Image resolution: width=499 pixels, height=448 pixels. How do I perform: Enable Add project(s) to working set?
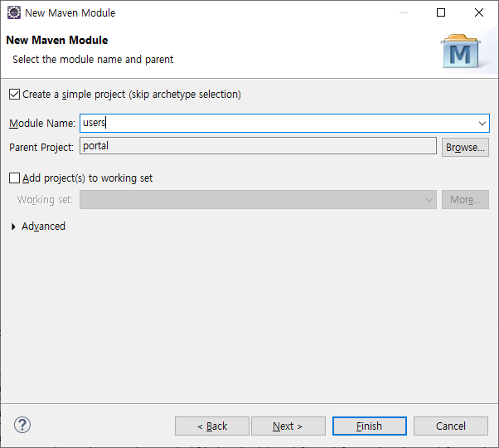14,178
